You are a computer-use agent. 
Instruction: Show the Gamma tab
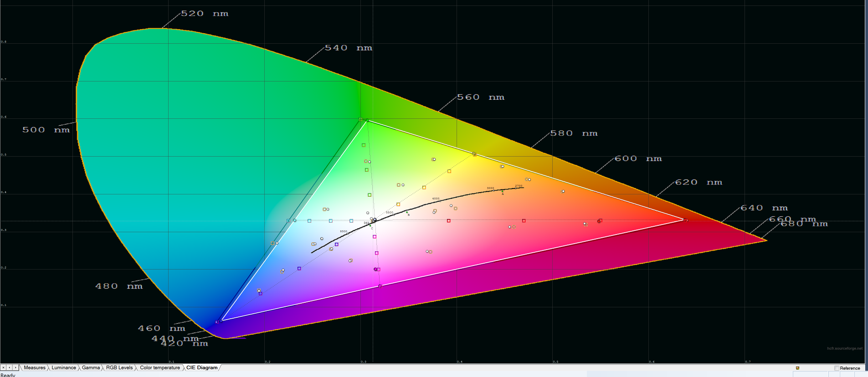coord(91,367)
